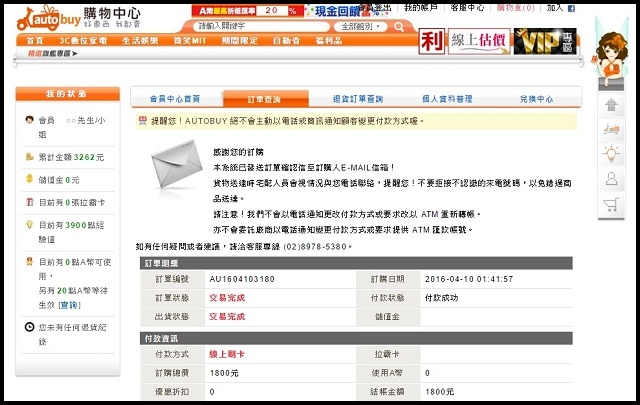Open the 個人資料管理 tab
The image size is (640, 405).
coord(447,99)
